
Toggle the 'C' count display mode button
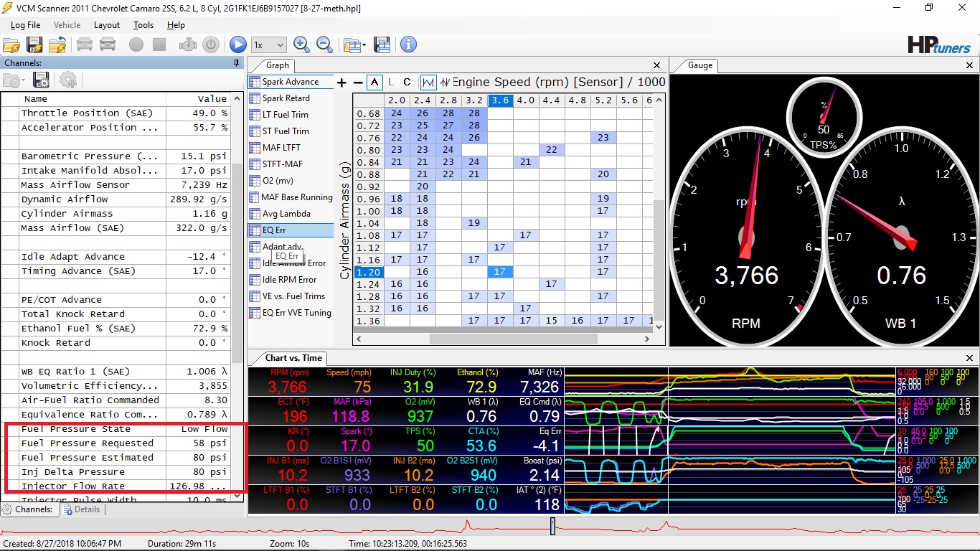pyautogui.click(x=407, y=83)
